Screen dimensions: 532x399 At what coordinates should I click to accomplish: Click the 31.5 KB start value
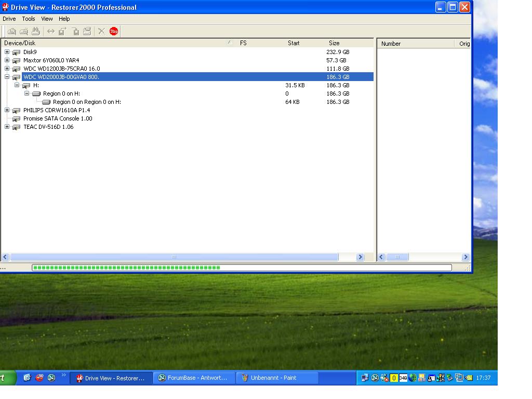coord(295,86)
